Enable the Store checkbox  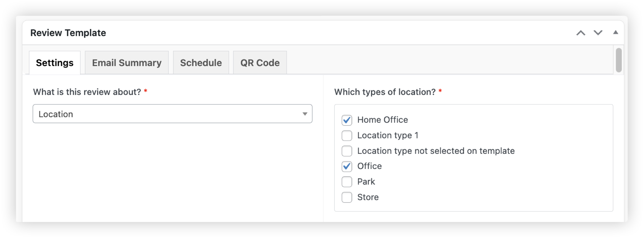[347, 197]
